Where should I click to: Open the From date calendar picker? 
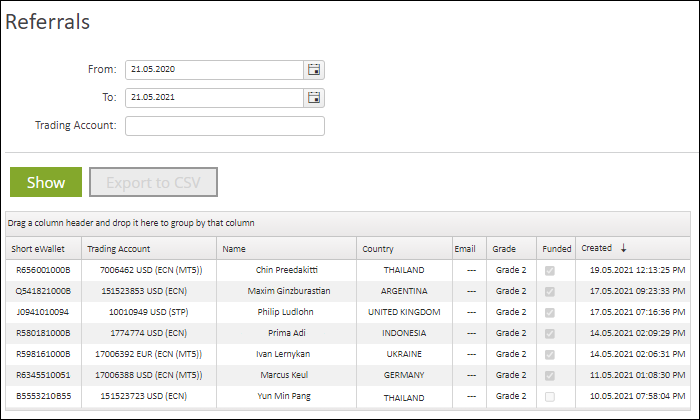[x=314, y=70]
